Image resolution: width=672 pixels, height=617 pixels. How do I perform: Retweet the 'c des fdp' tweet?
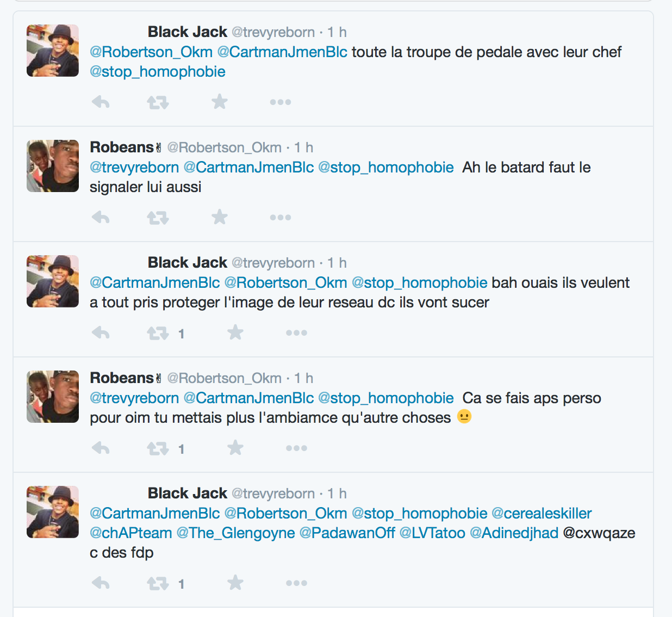click(x=158, y=583)
